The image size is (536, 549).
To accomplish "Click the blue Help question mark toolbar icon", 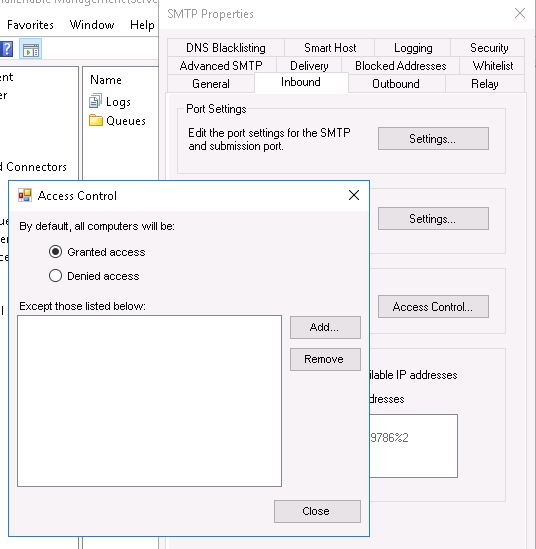I will 6,49.
